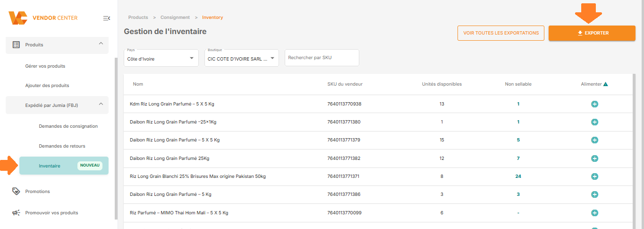This screenshot has width=644, height=229.
Task: Click SKU 7640113770938 cell
Action: point(344,104)
